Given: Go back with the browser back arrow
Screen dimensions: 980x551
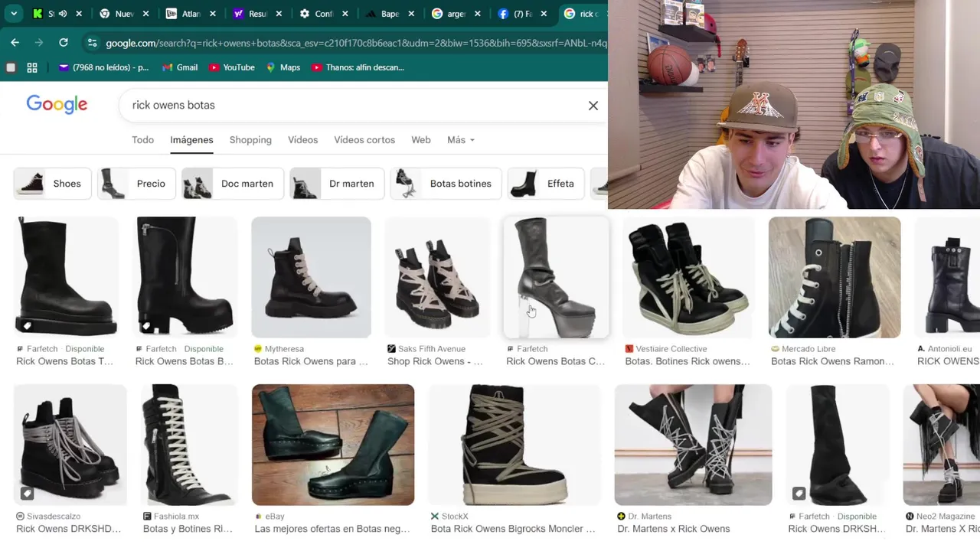Looking at the screenshot, I should click(x=15, y=43).
